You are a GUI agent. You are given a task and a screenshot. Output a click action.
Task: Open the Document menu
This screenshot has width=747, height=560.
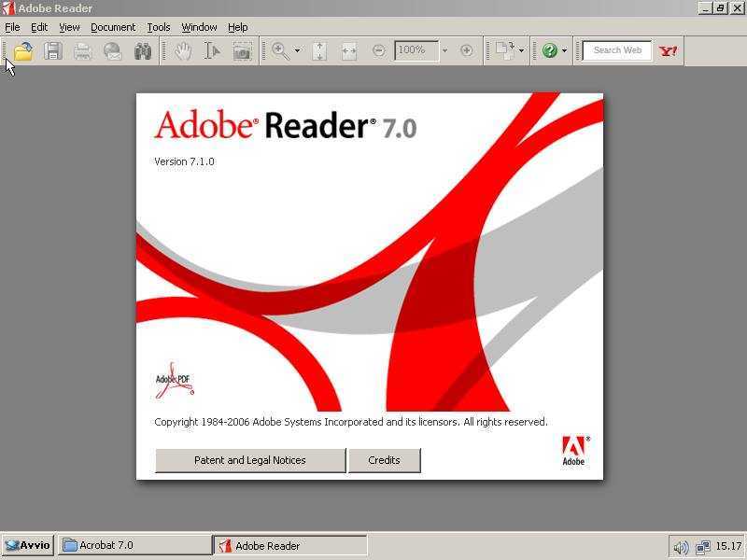(x=113, y=28)
